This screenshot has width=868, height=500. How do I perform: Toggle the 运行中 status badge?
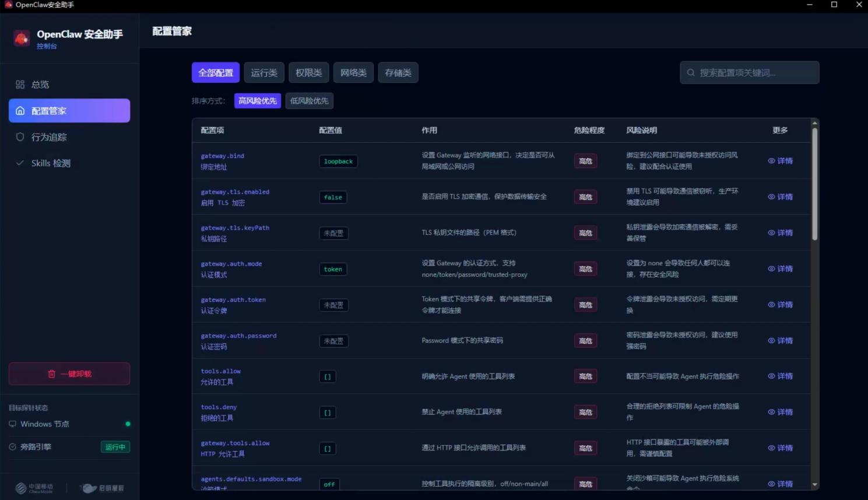(115, 447)
